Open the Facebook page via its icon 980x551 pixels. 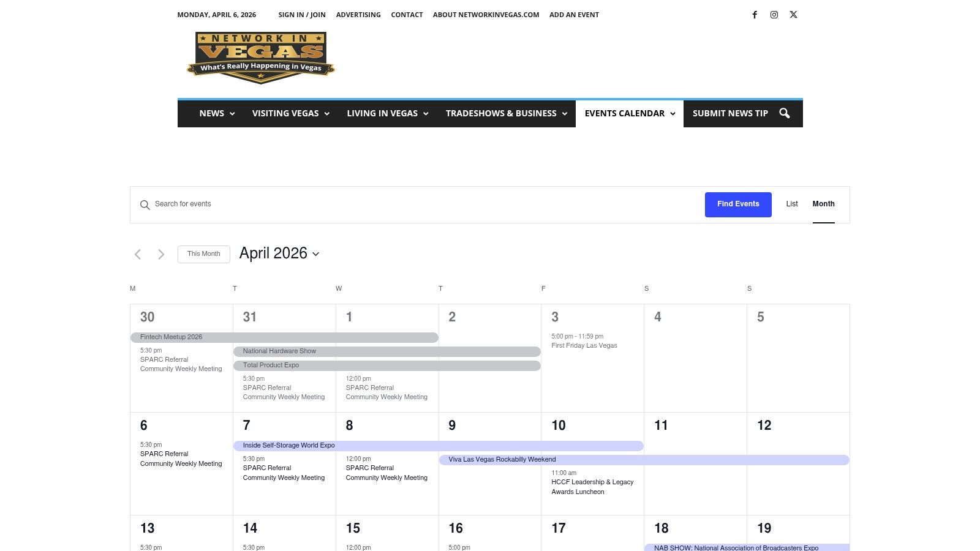click(755, 15)
